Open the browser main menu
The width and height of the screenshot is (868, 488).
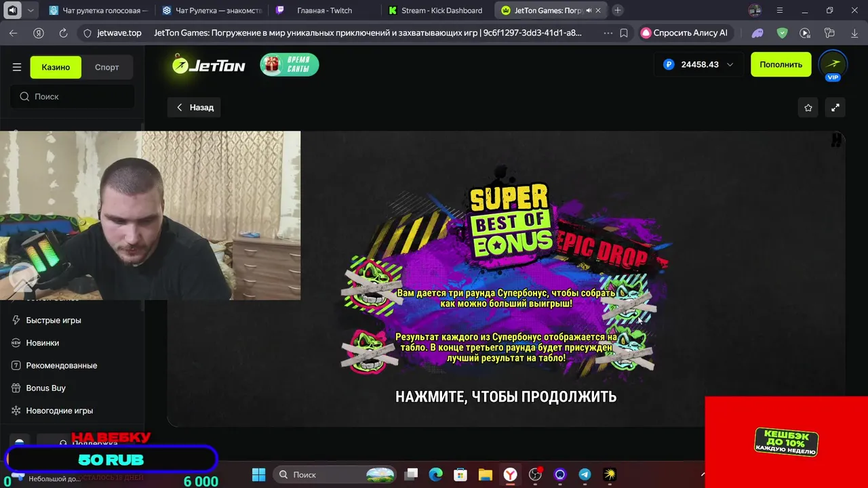[x=780, y=10]
